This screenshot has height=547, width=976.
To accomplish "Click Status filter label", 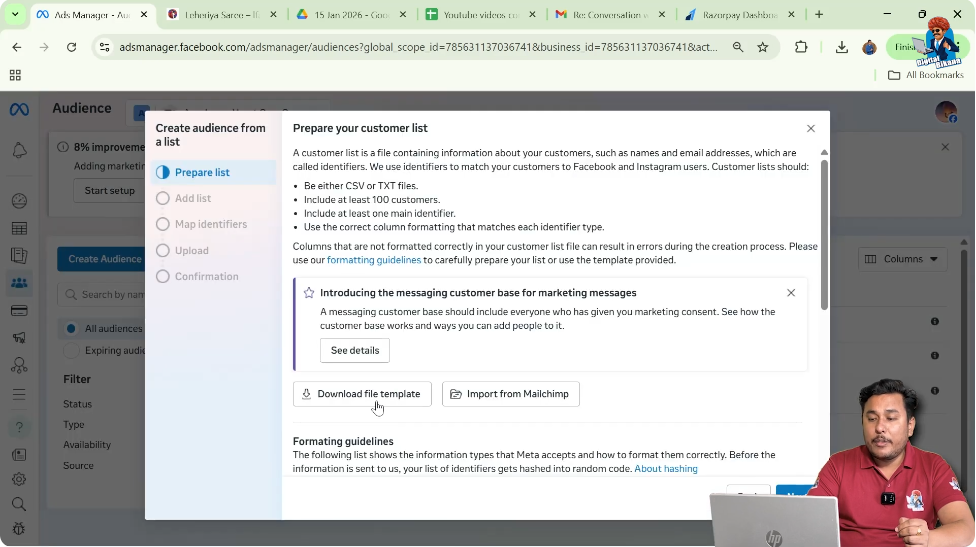I will tap(77, 404).
